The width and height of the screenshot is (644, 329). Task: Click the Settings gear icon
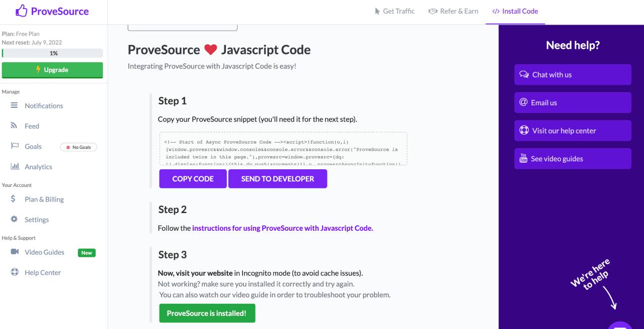(x=14, y=220)
